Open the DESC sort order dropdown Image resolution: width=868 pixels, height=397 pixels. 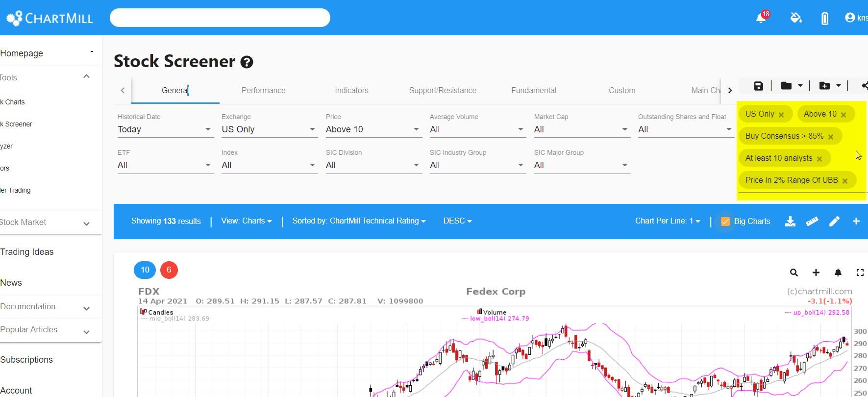[457, 221]
